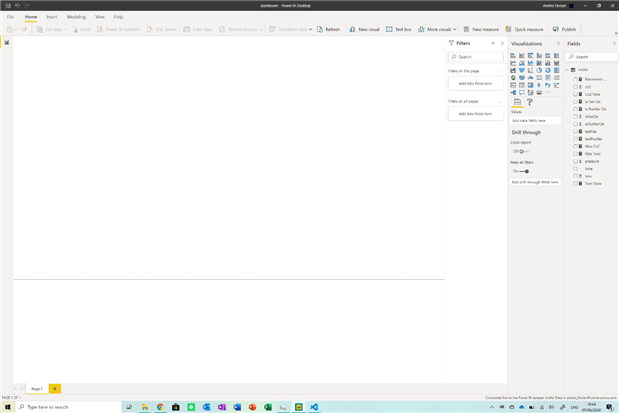Click the Publish button

click(x=564, y=29)
